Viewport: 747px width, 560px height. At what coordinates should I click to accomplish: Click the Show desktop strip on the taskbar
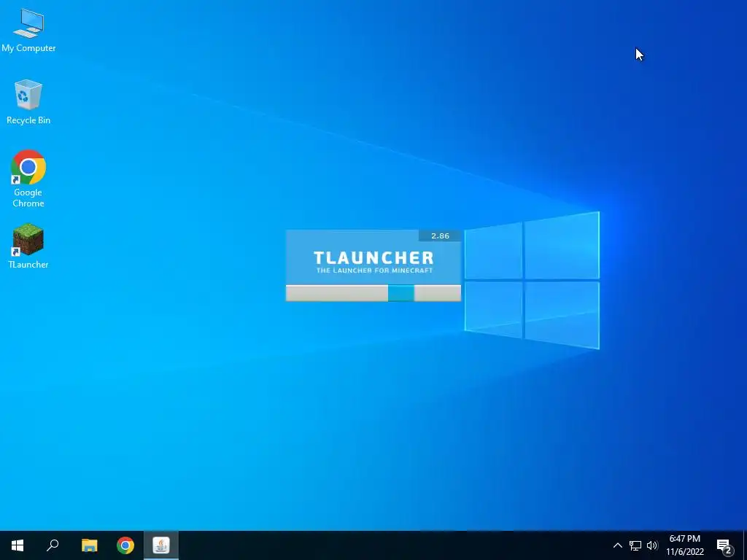745,545
